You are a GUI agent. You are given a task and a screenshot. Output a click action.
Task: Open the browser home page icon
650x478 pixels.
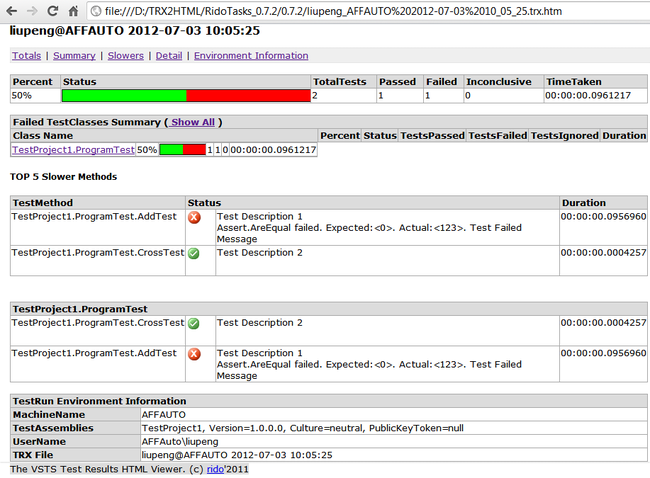point(73,11)
